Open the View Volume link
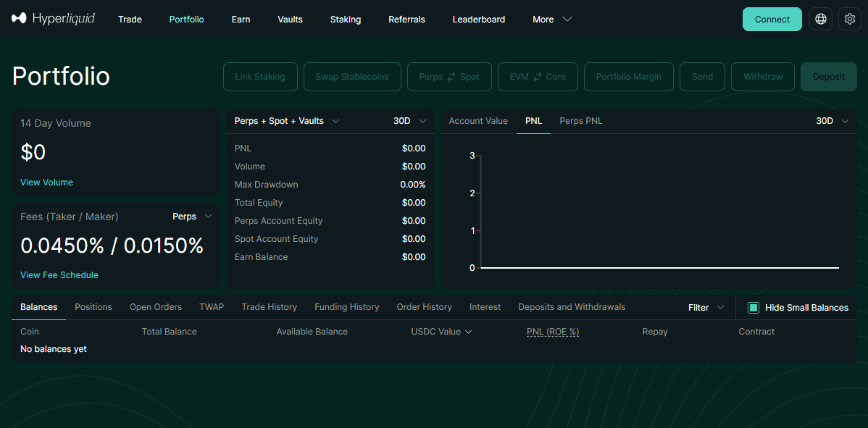This screenshot has width=868, height=428. (46, 182)
